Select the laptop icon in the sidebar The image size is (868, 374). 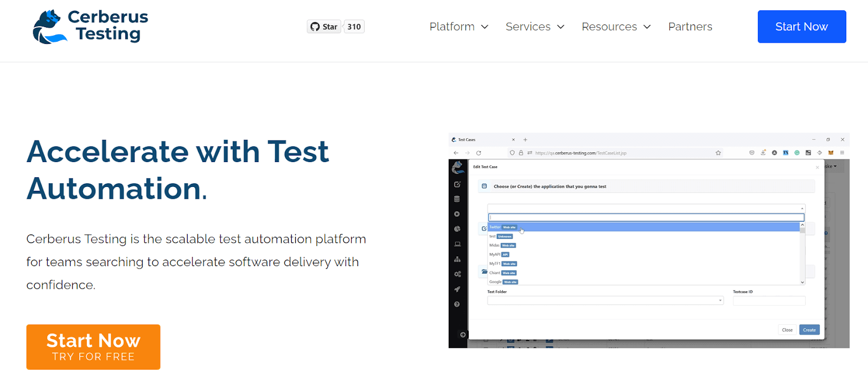click(457, 244)
